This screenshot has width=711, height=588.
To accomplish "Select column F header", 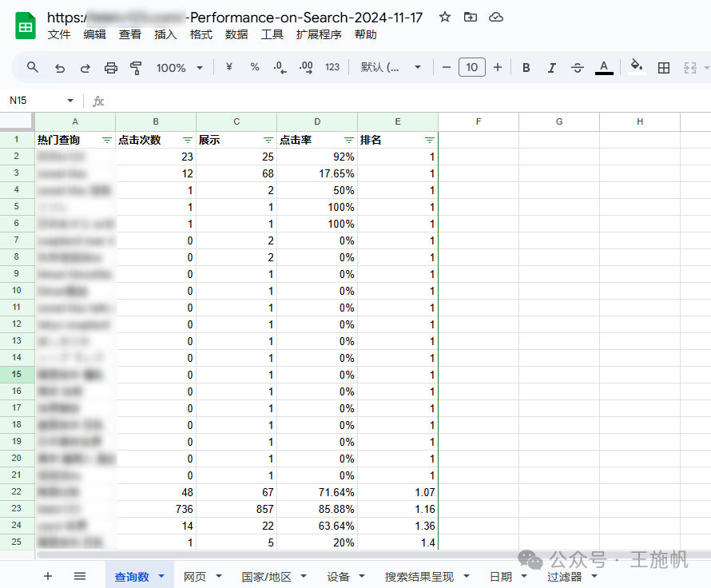I will click(479, 121).
